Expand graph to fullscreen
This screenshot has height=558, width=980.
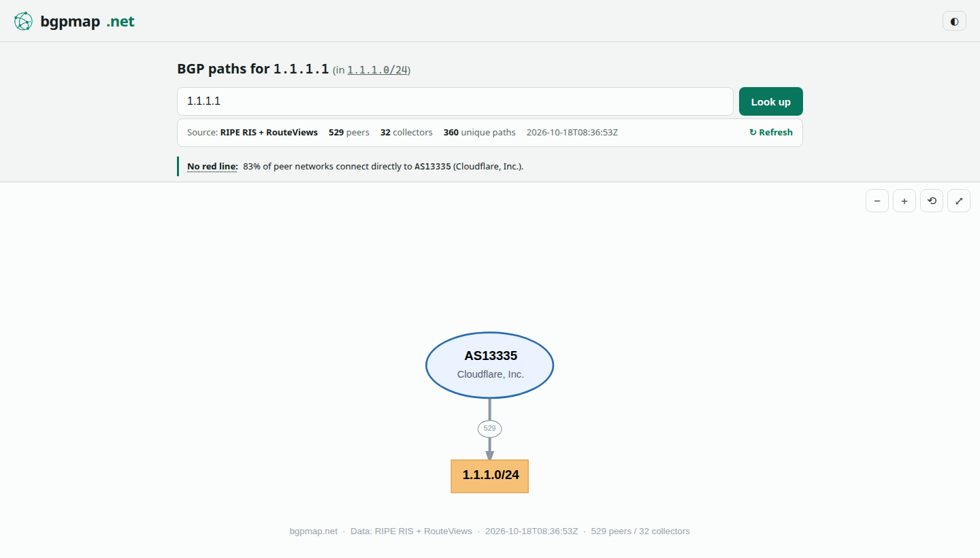click(959, 201)
